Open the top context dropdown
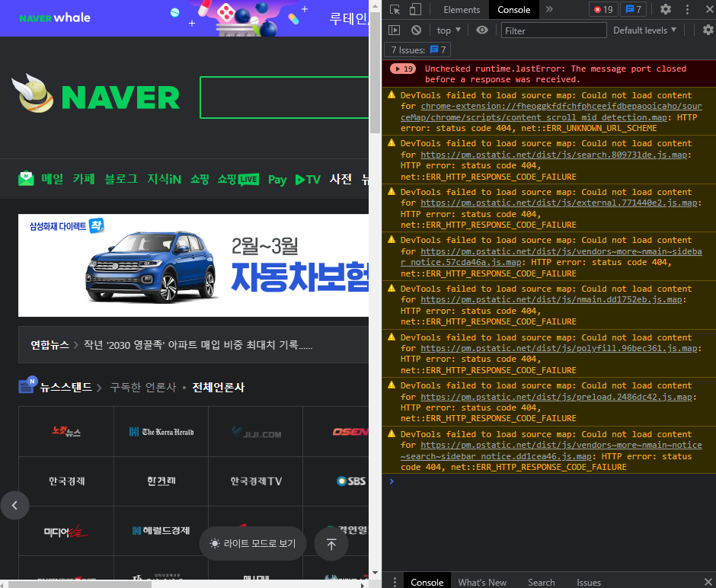716x588 pixels. coord(449,30)
